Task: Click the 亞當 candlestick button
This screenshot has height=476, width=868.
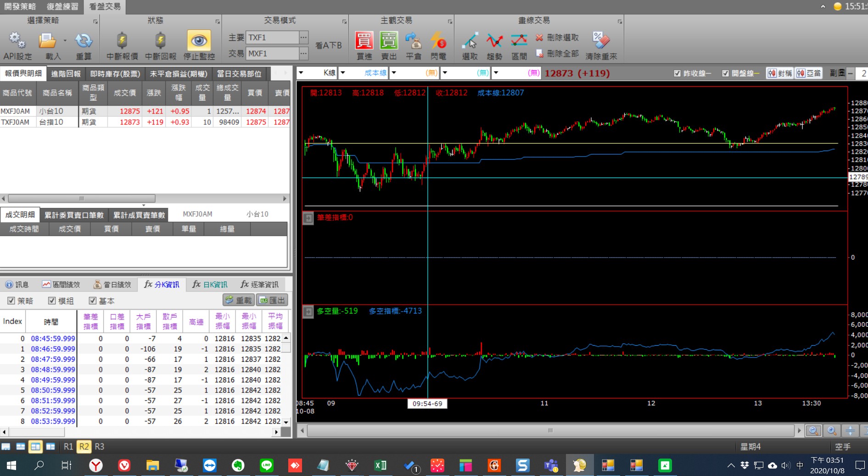Action: point(809,73)
